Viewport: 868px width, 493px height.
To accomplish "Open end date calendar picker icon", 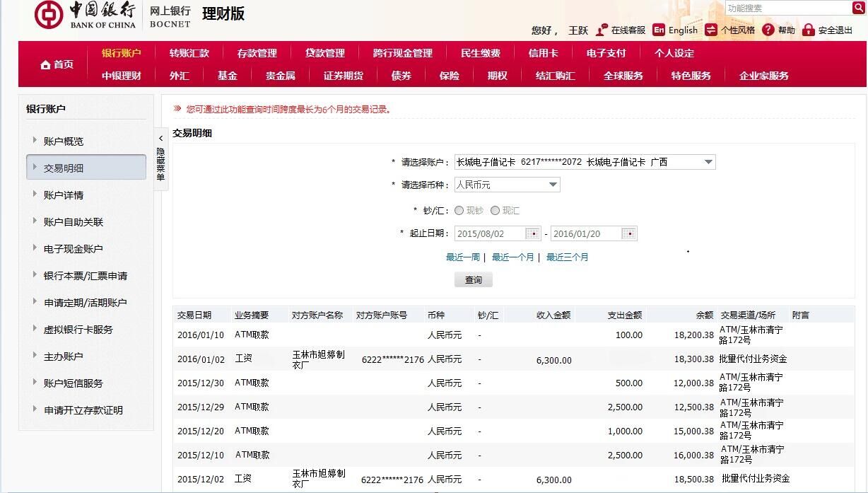I will point(629,233).
